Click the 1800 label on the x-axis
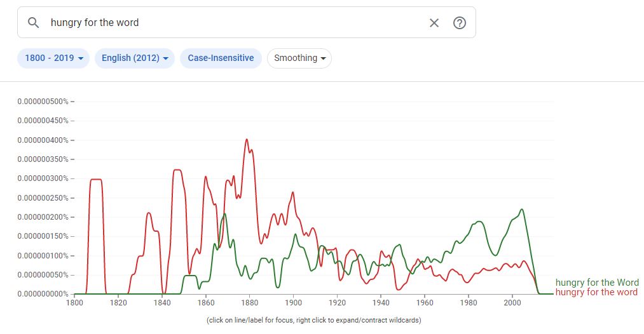Viewport: 644px width, 334px height. (74, 304)
